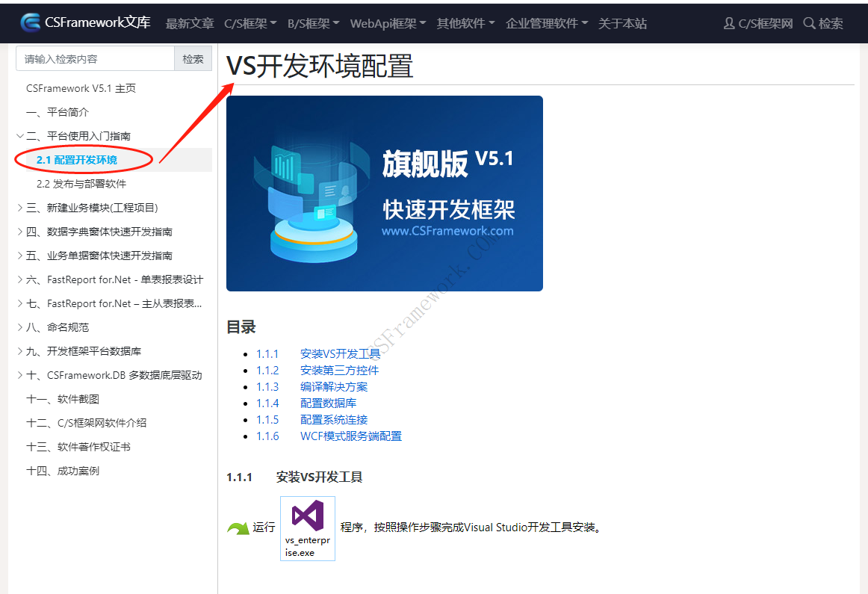The image size is (868, 594).
Task: Open 十三、软件著作权证书 in sidebar
Action: [x=78, y=447]
